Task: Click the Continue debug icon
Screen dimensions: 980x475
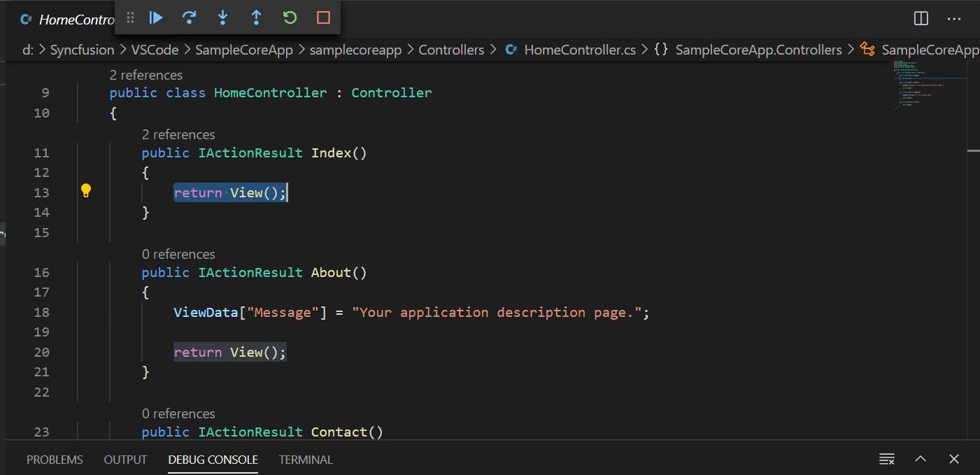Action: tap(155, 17)
